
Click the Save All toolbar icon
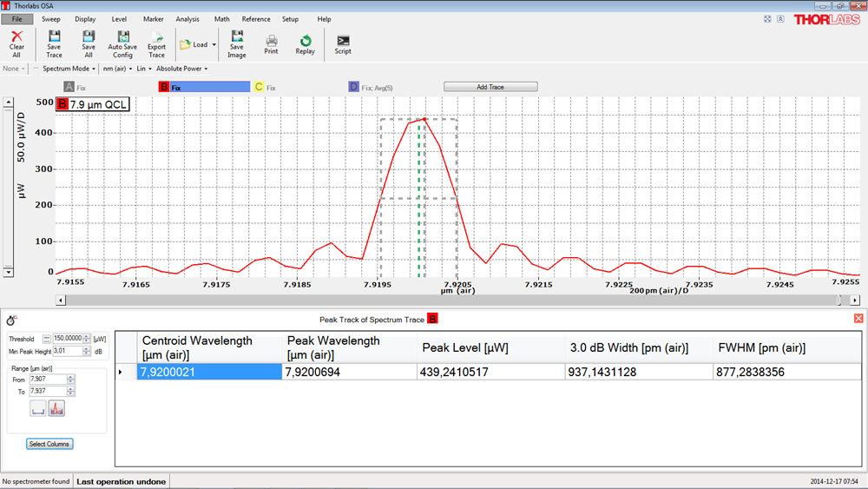[x=89, y=36]
